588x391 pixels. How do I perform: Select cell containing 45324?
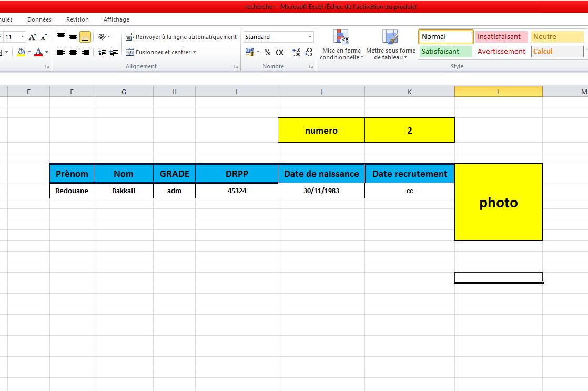pos(237,191)
